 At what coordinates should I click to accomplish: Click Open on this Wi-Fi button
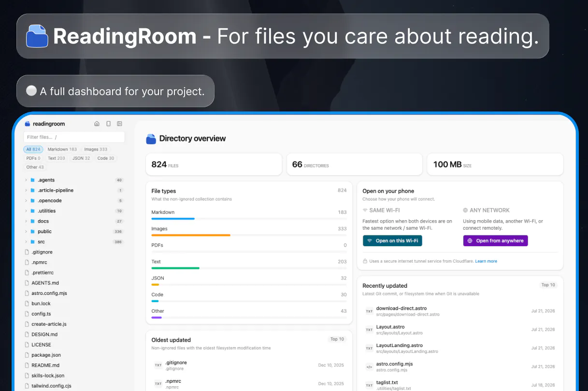392,240
